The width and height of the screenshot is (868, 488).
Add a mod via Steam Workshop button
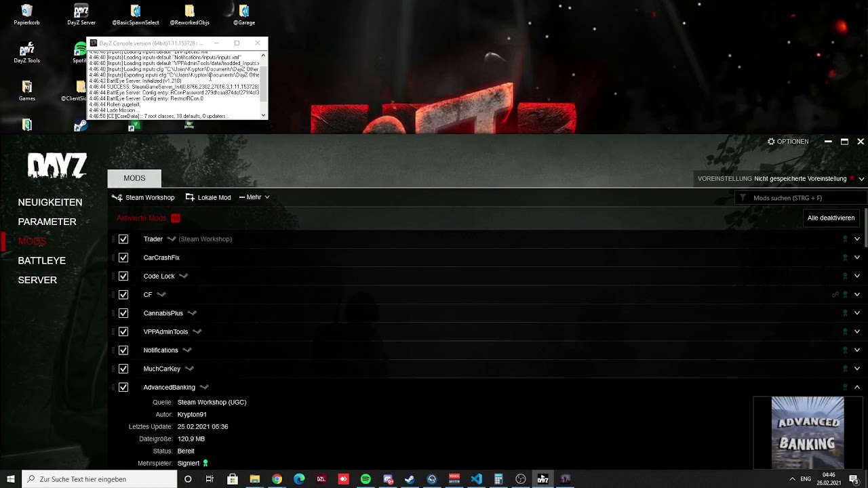(143, 197)
